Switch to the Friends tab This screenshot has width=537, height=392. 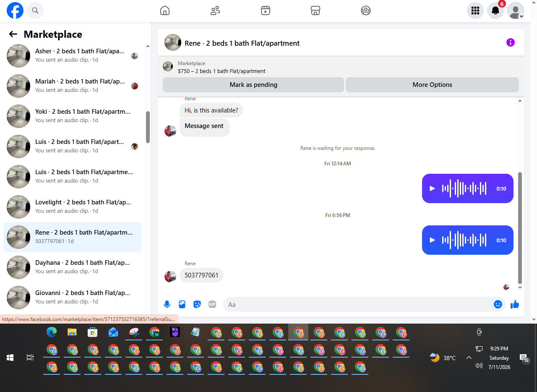pos(215,10)
